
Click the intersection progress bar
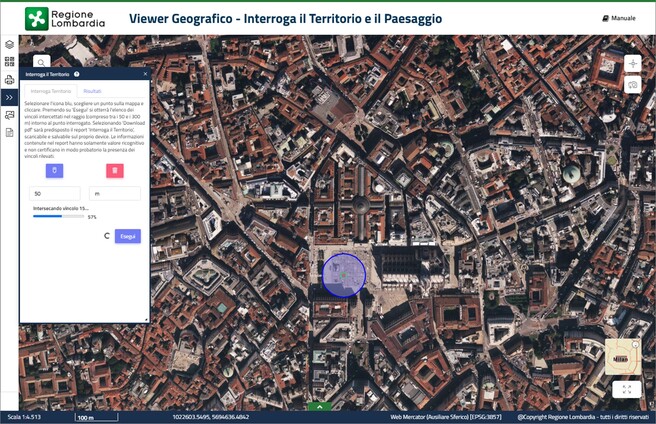click(x=59, y=216)
